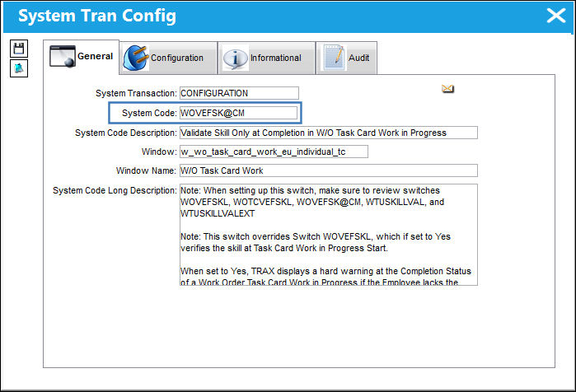This screenshot has height=392, width=576.
Task: Click the notification bell icon below Save
Action: click(x=19, y=68)
